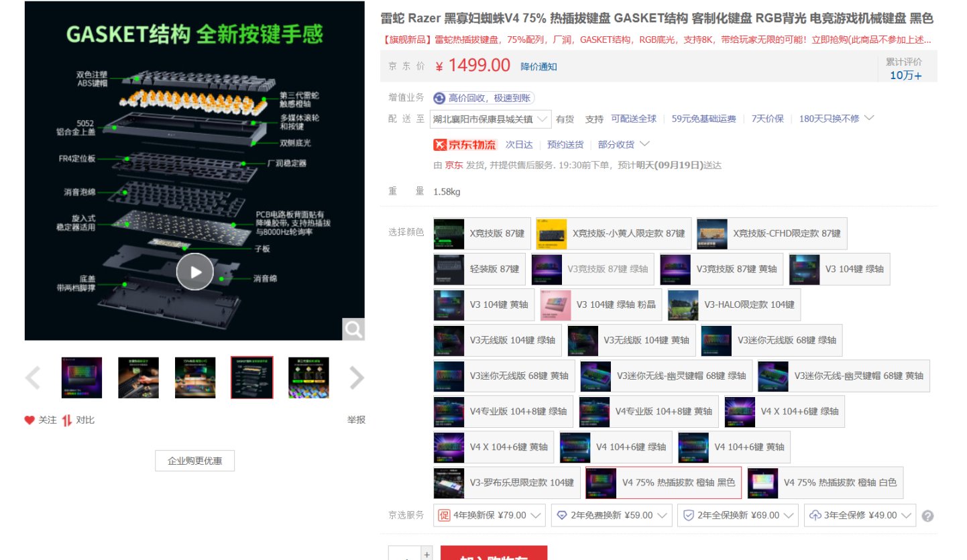Click the diamond icon for 2年免费换新
The width and height of the screenshot is (967, 560).
pyautogui.click(x=561, y=515)
